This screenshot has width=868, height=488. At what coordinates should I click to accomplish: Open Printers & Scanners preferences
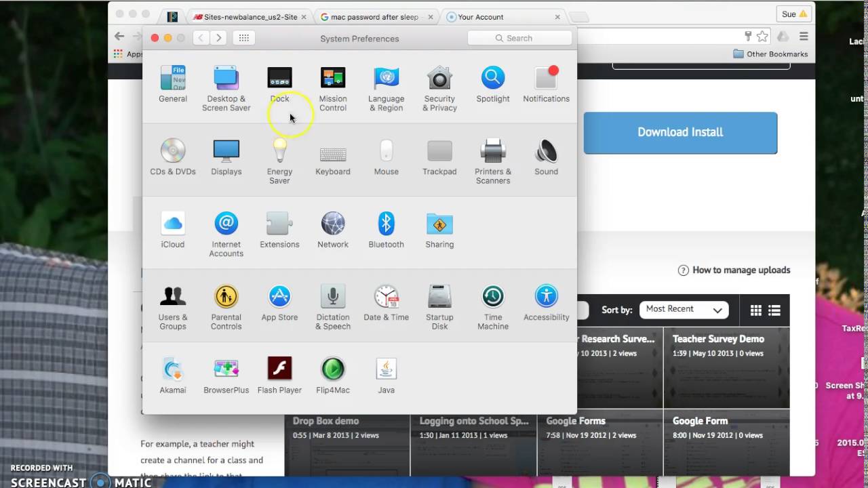[493, 161]
